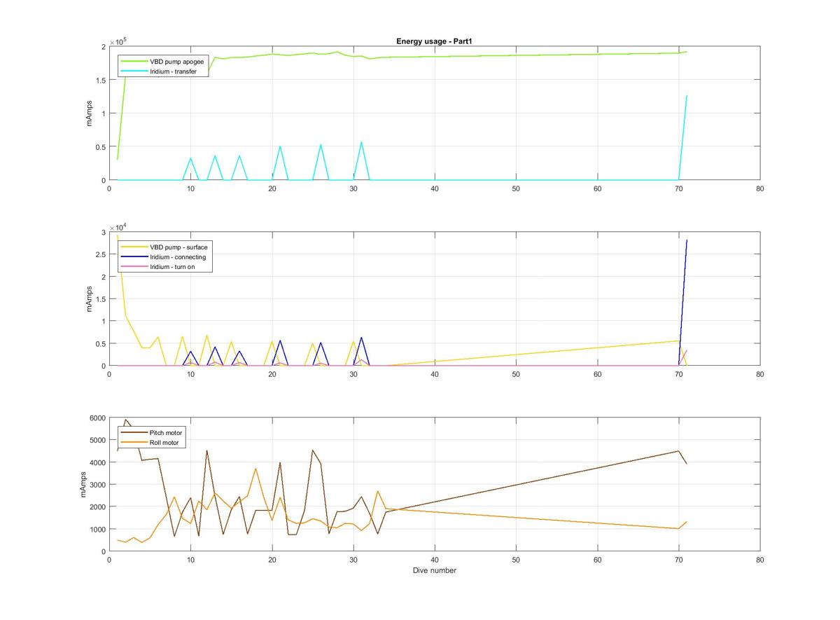Click the Iridium transfer peak at dive 31

pos(361,142)
